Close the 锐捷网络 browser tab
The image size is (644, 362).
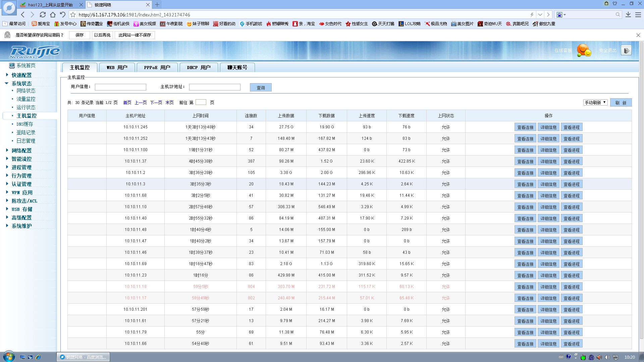[148, 5]
